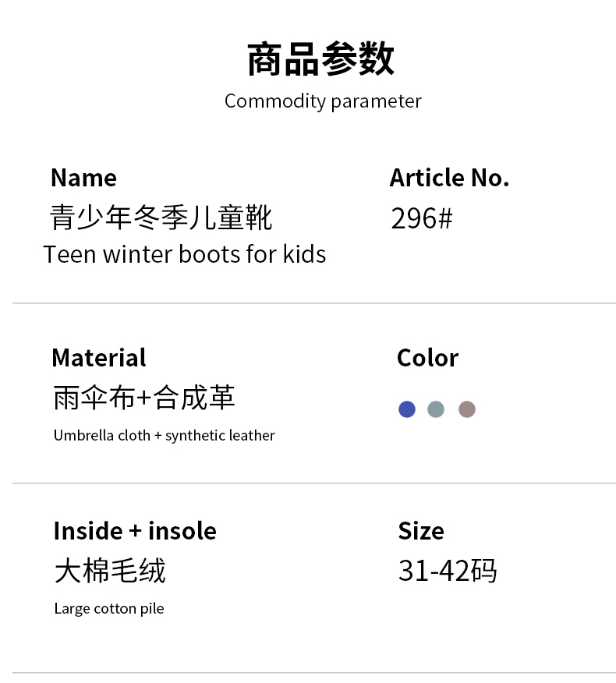Select the gray-blue color swatch
616x683 pixels.
436,409
